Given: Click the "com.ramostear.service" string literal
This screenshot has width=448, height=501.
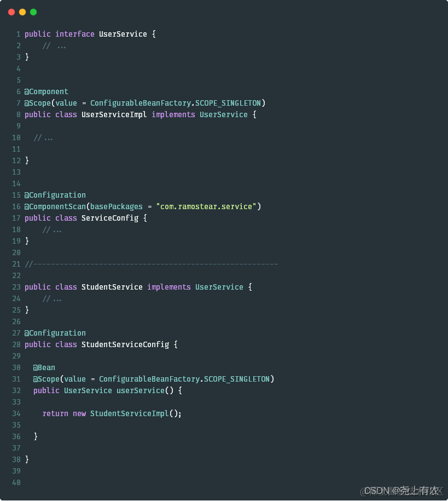Looking at the screenshot, I should (206, 207).
